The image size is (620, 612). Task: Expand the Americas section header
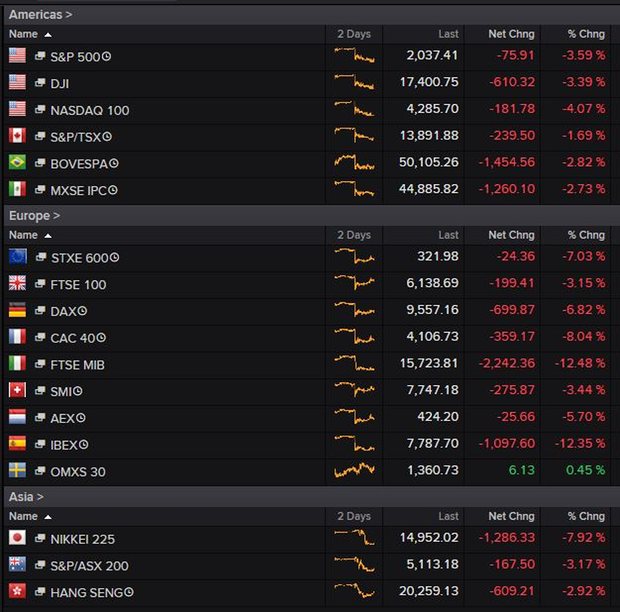tap(40, 15)
